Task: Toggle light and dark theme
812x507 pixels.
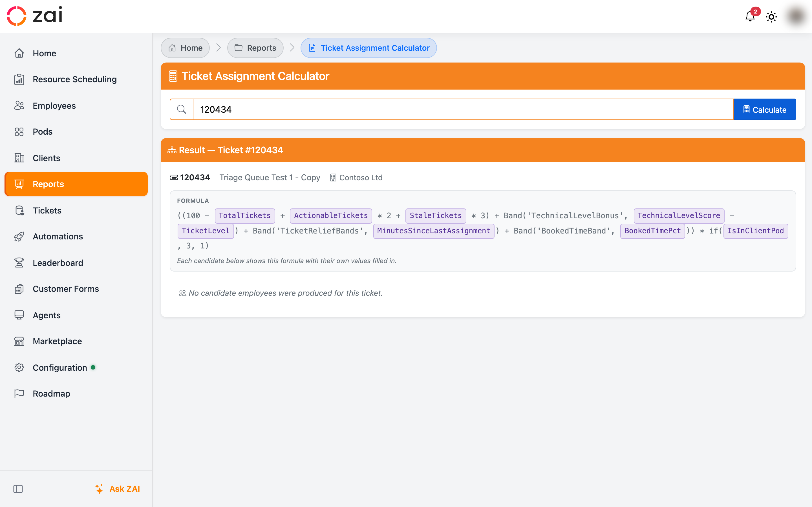Action: pyautogui.click(x=771, y=16)
